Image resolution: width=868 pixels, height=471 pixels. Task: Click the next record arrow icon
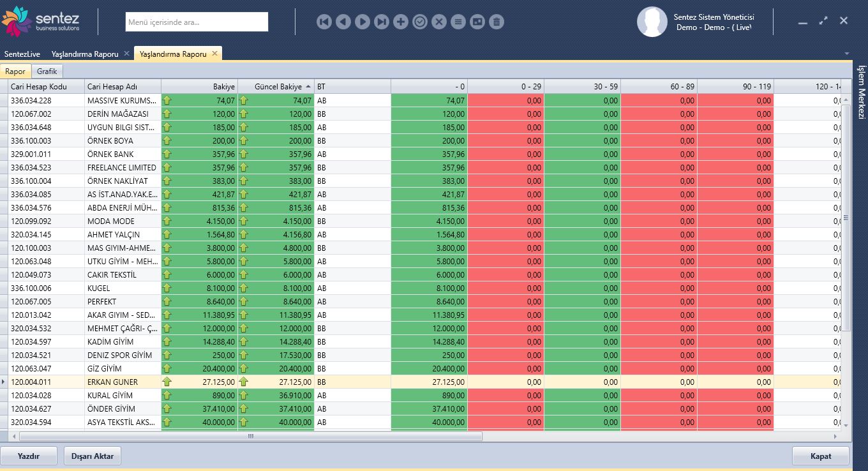coord(363,22)
